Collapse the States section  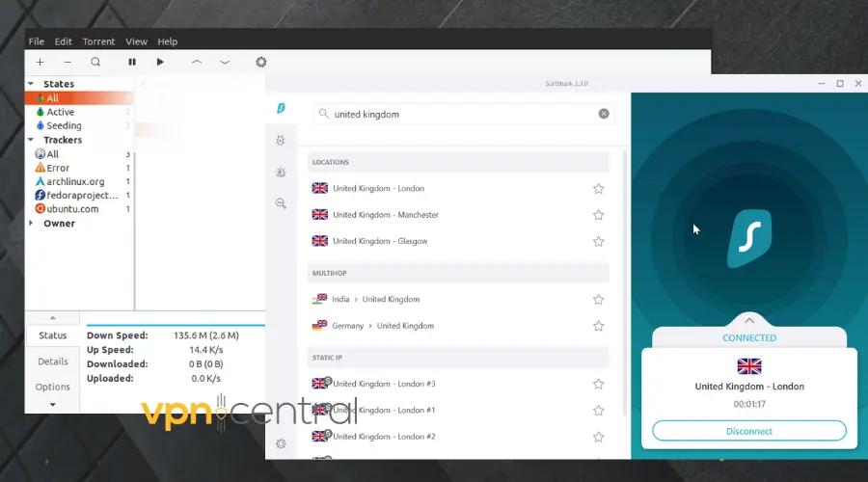(x=31, y=84)
